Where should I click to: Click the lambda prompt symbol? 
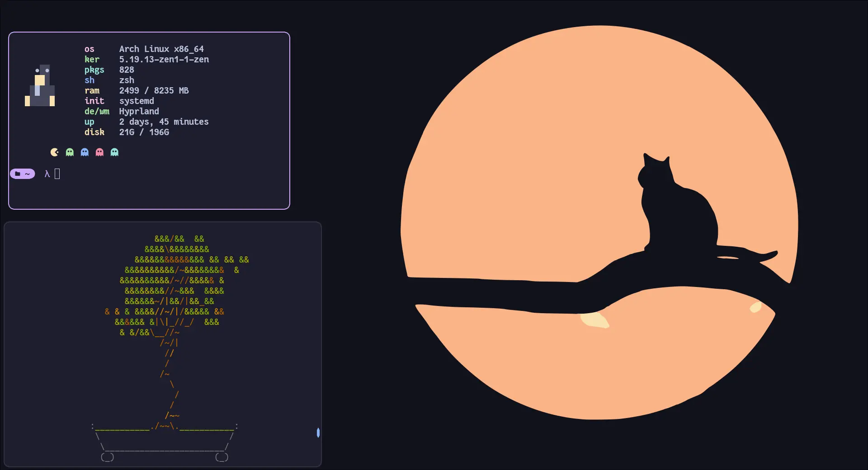coord(47,174)
